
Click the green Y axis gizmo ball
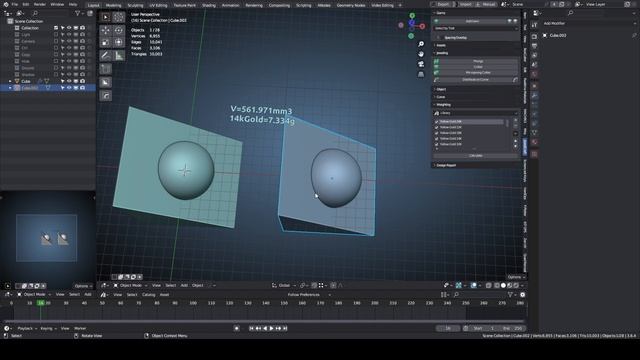coord(412,16)
